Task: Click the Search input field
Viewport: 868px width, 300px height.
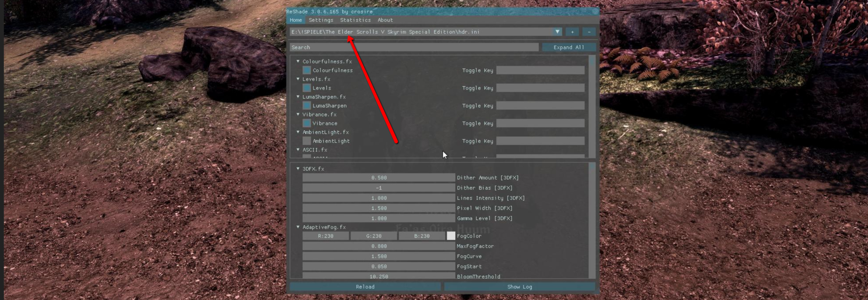Action: click(414, 47)
